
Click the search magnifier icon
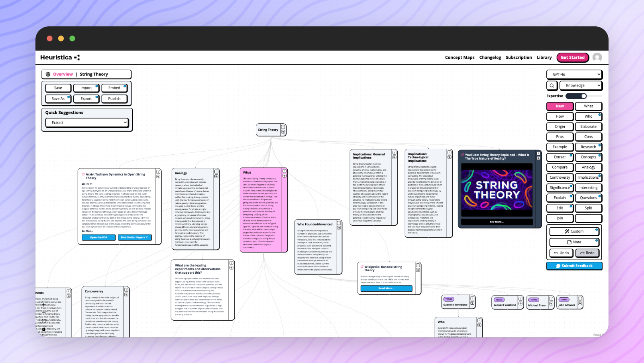[552, 85]
